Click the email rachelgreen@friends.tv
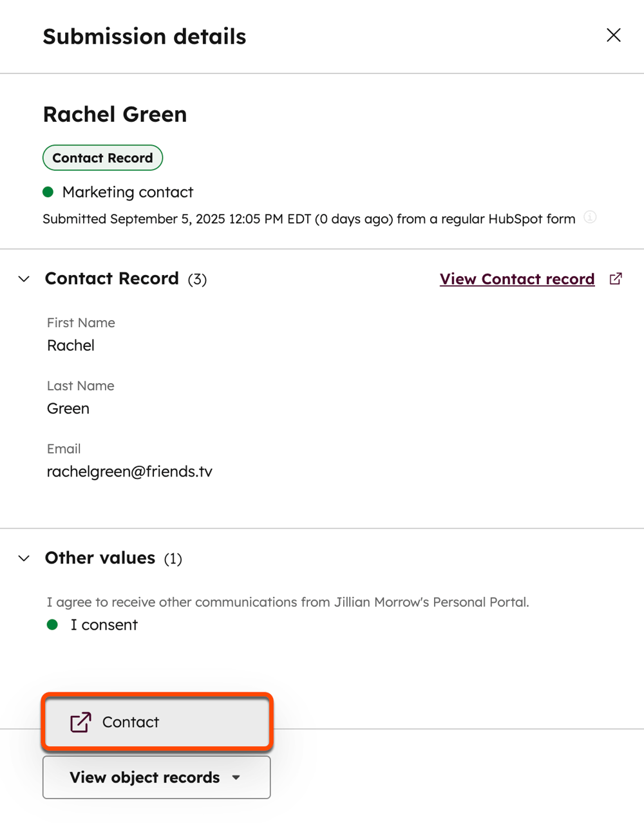Screen dimensions: 644x823 coord(129,471)
